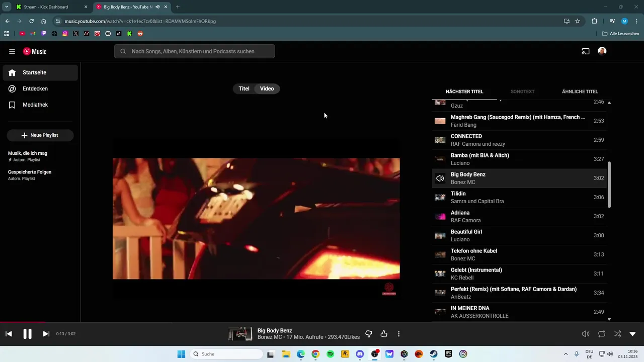644x362 pixels.
Task: Click the queue list scrollbar
Action: (609, 185)
